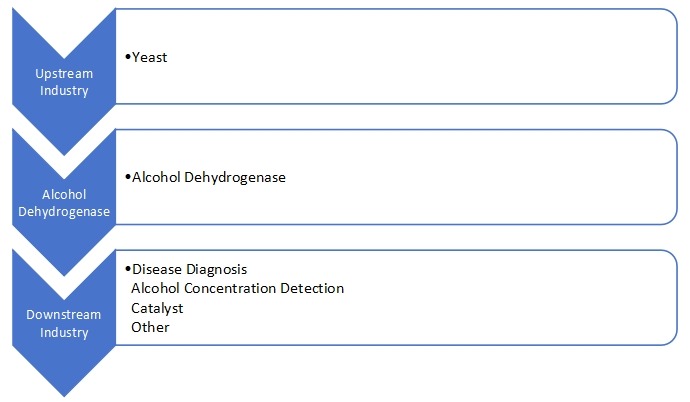The height and width of the screenshot is (402, 690).
Task: Click the Downstream Industry chevron label
Action: [x=65, y=323]
